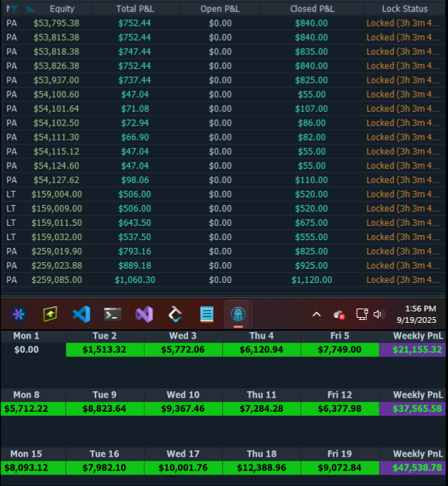This screenshot has width=448, height=486.
Task: Select the Wed 17 value $10,001.76
Action: (183, 467)
